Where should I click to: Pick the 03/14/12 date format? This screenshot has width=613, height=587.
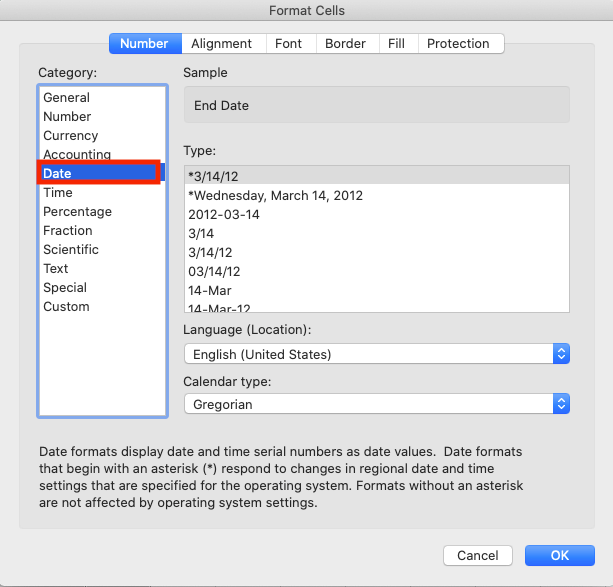pyautogui.click(x=214, y=272)
